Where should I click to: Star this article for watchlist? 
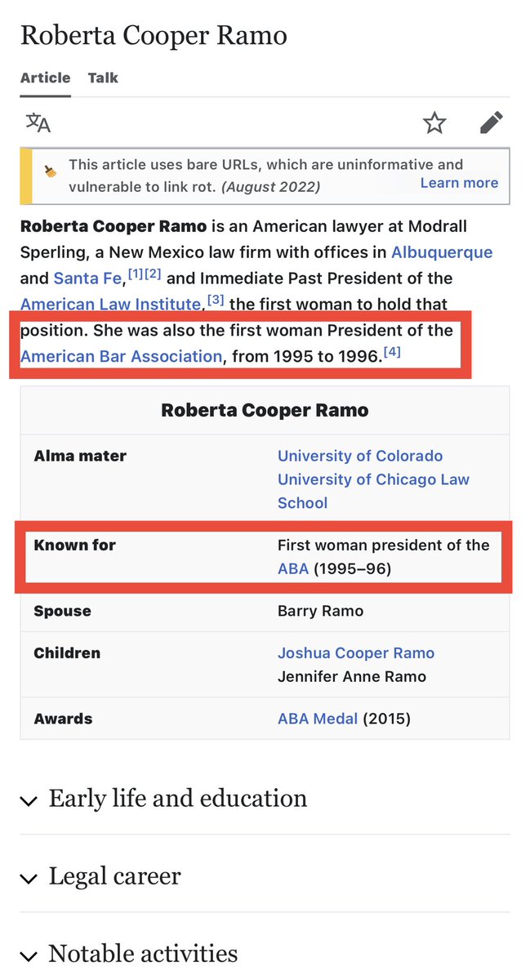click(434, 123)
